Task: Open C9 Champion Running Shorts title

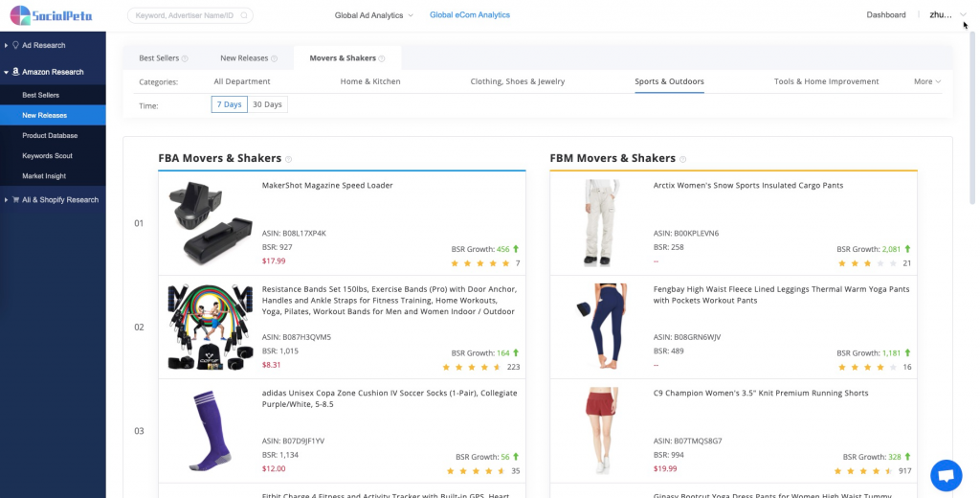Action: 760,393
